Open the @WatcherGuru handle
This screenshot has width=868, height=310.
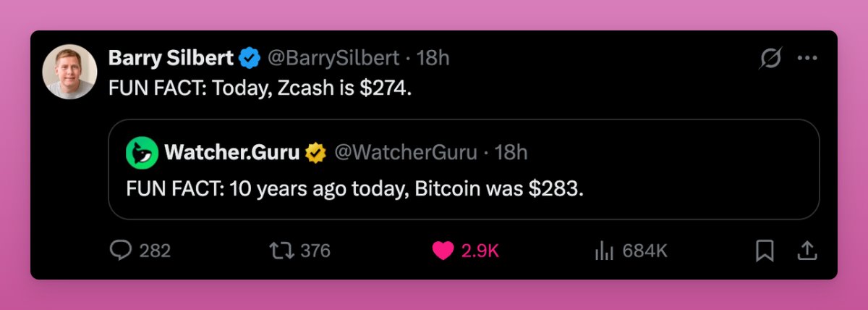405,152
